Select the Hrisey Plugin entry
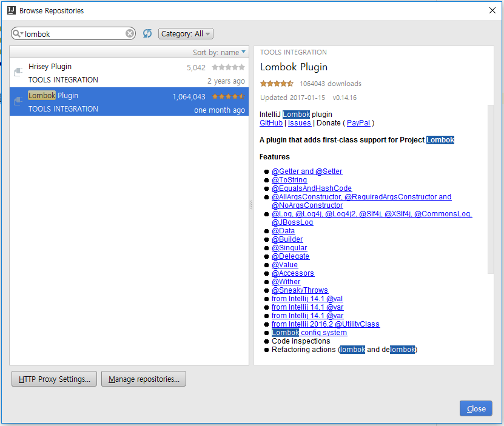Screen dimensions: 504x426 [x=129, y=73]
